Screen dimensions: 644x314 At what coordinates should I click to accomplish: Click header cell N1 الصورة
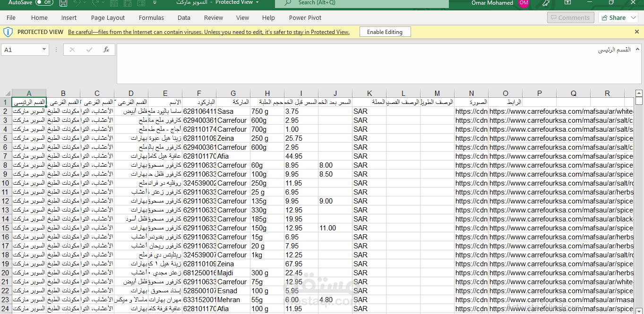(471, 102)
